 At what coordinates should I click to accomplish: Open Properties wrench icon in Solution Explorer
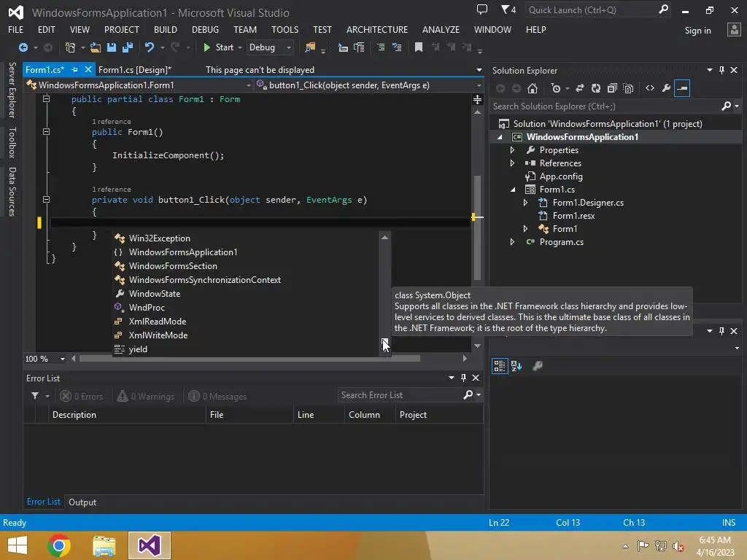pos(666,88)
